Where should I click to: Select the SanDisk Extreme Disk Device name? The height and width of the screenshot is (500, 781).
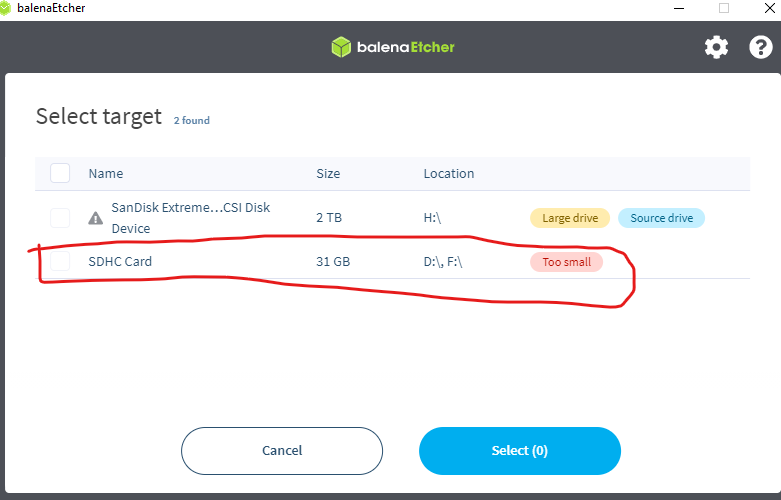[x=191, y=218]
